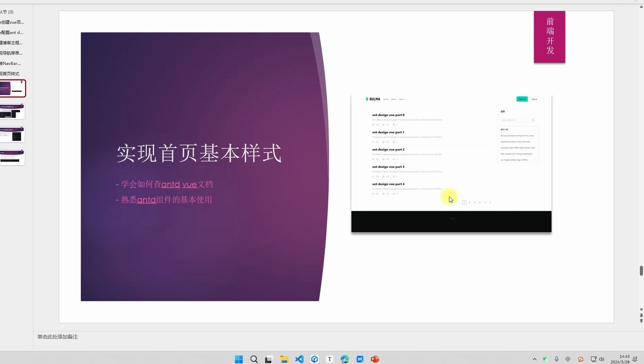644x364 pixels.
Task: Open PowerPoint from the taskbar
Action: [x=375, y=359]
